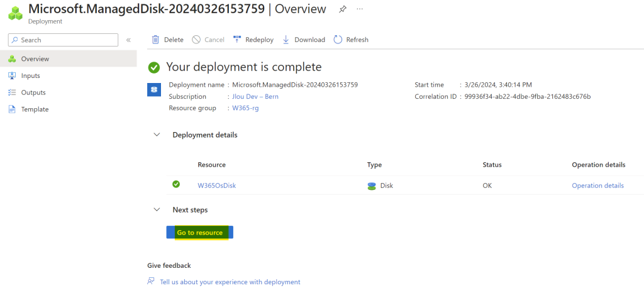Collapse the Next steps section

pyautogui.click(x=157, y=210)
